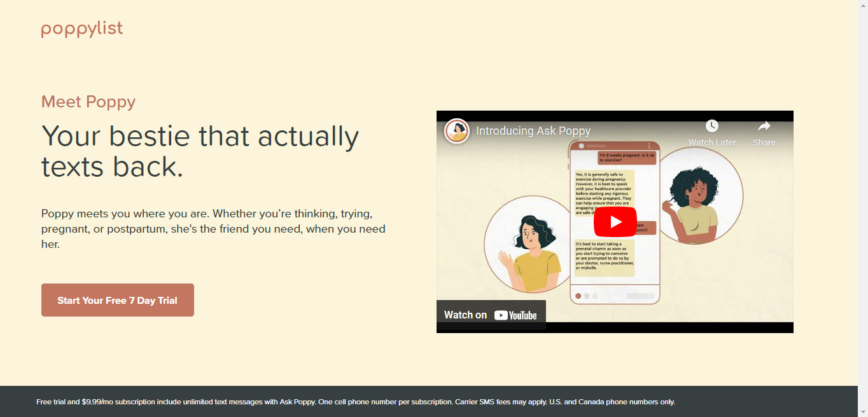
Task: Click the Meet Poppy heading
Action: [x=88, y=102]
